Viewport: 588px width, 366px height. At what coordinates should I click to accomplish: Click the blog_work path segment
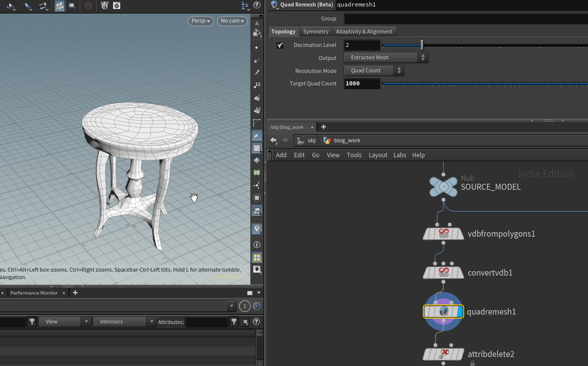coord(342,140)
